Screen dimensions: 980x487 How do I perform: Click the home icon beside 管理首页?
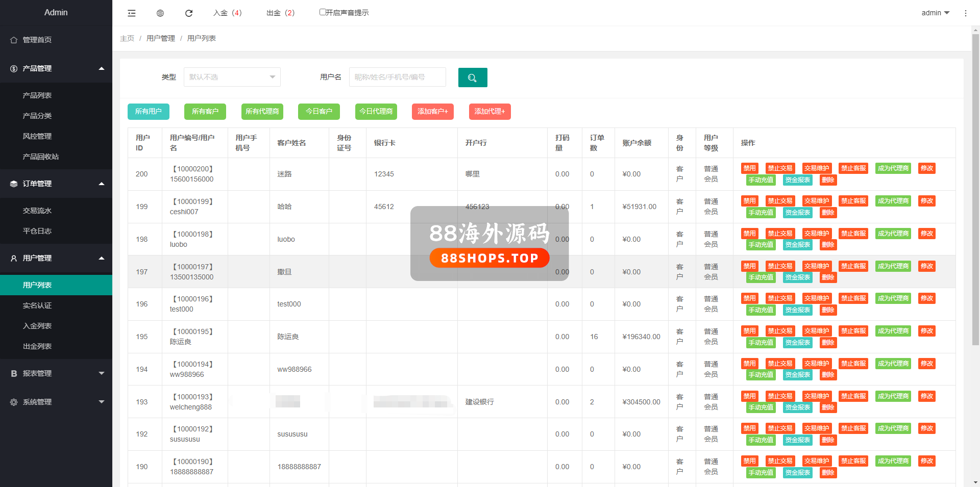[14, 40]
